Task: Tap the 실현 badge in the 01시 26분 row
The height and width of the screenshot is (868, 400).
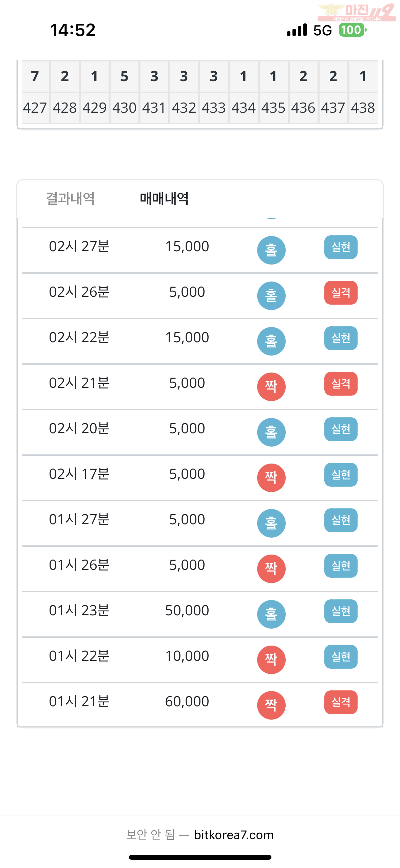Action: (341, 566)
